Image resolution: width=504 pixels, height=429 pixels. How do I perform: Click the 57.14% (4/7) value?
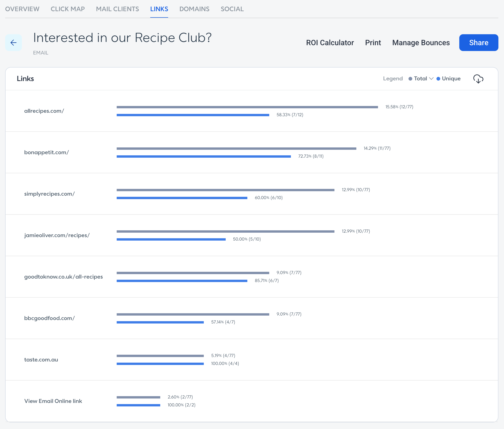(223, 322)
